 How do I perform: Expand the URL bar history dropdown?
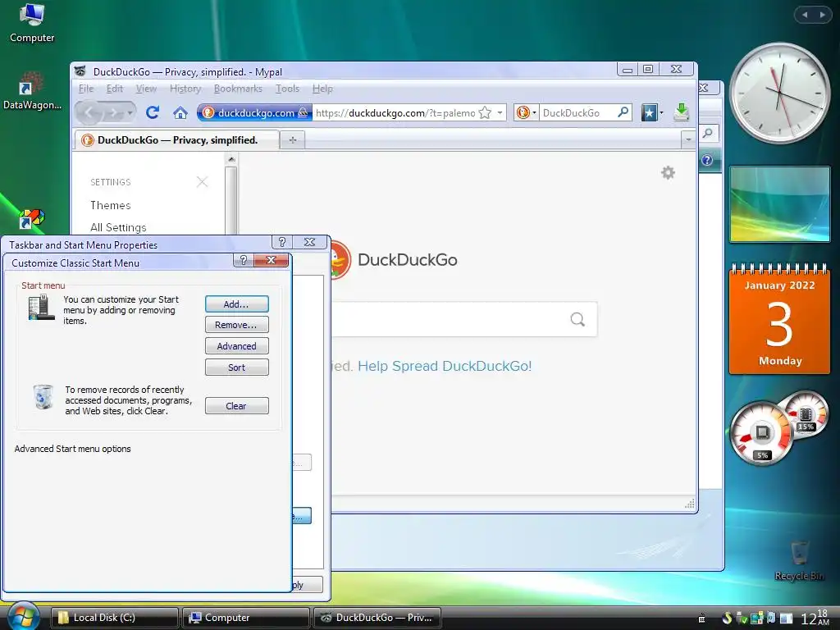(500, 112)
